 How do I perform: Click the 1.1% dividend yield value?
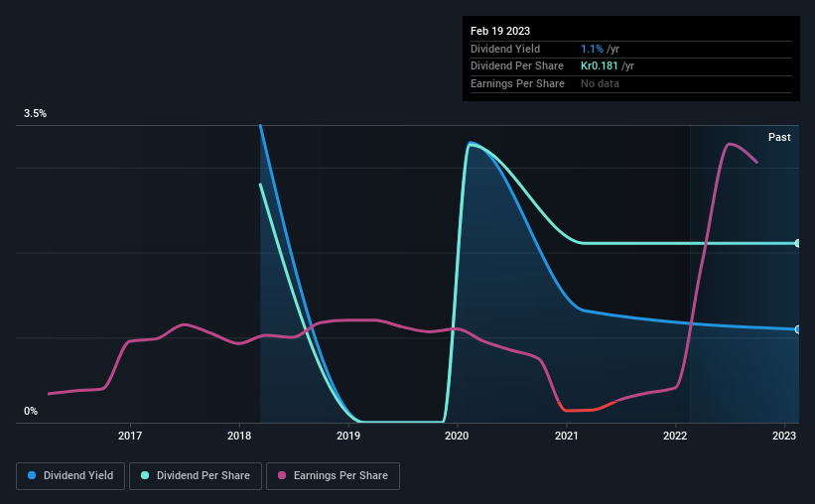pos(592,49)
